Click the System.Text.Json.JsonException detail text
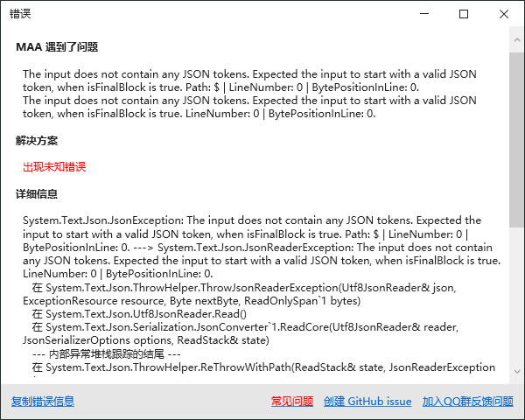Screen dimensions: 525x420 click(x=262, y=247)
